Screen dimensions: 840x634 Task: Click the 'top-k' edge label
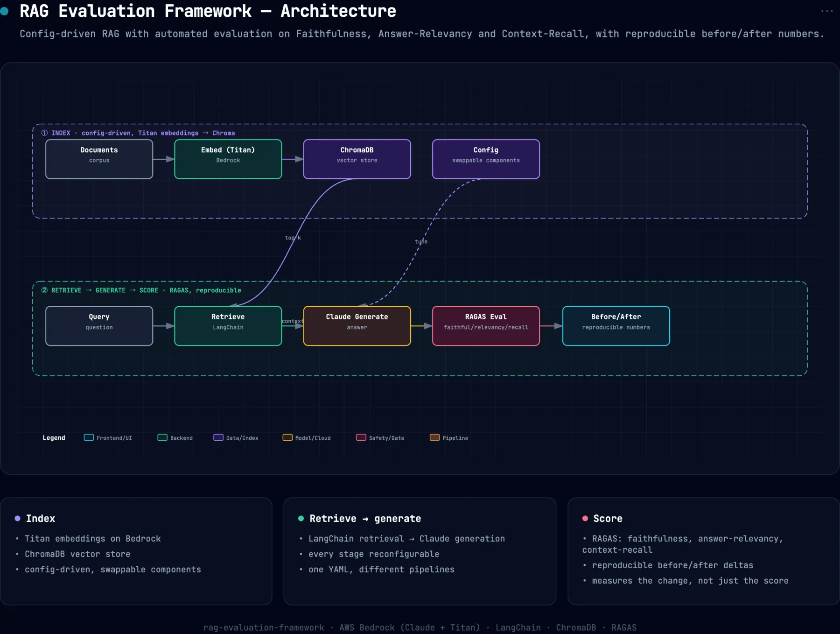293,238
